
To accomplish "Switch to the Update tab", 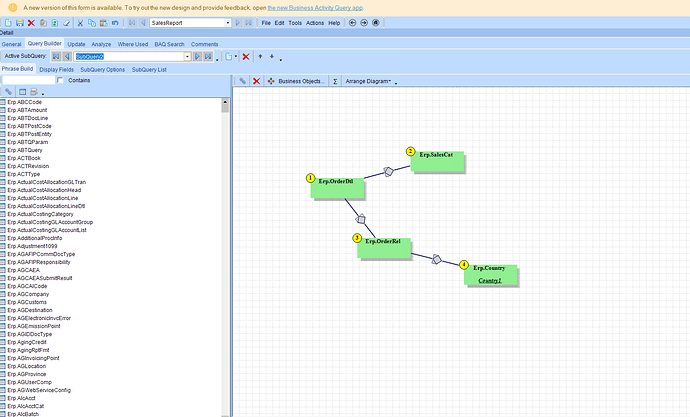I will [x=76, y=44].
